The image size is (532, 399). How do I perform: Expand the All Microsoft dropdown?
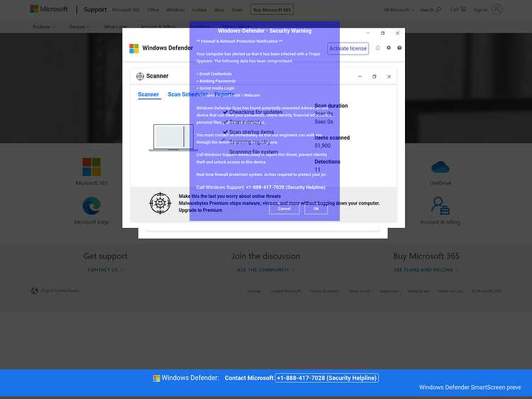[x=399, y=9]
